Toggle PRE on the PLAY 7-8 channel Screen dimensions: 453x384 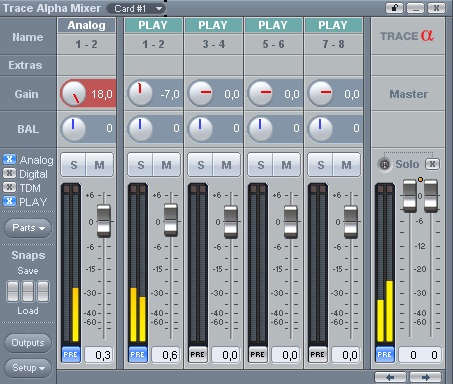[318, 355]
